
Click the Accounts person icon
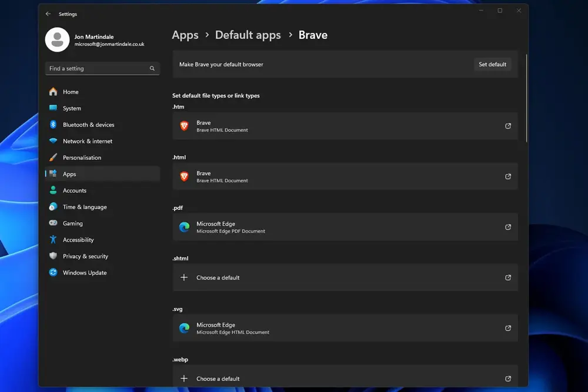(54, 190)
